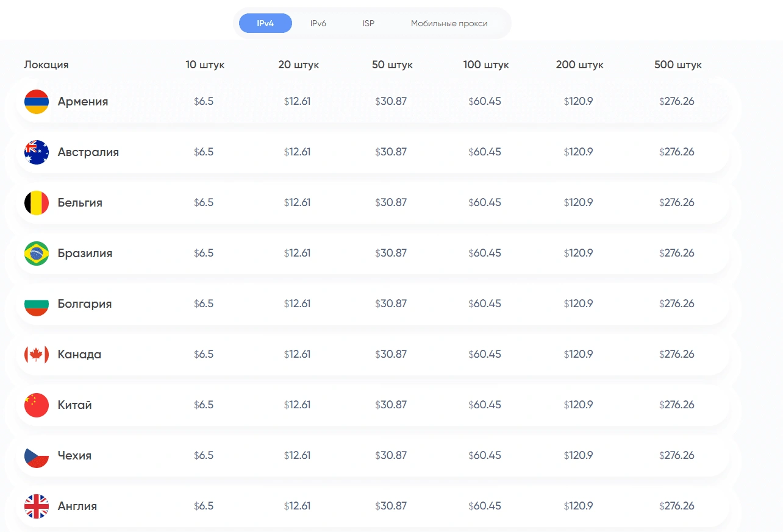The image size is (783, 532).
Task: Click the Belgium flag icon
Action: click(x=37, y=203)
